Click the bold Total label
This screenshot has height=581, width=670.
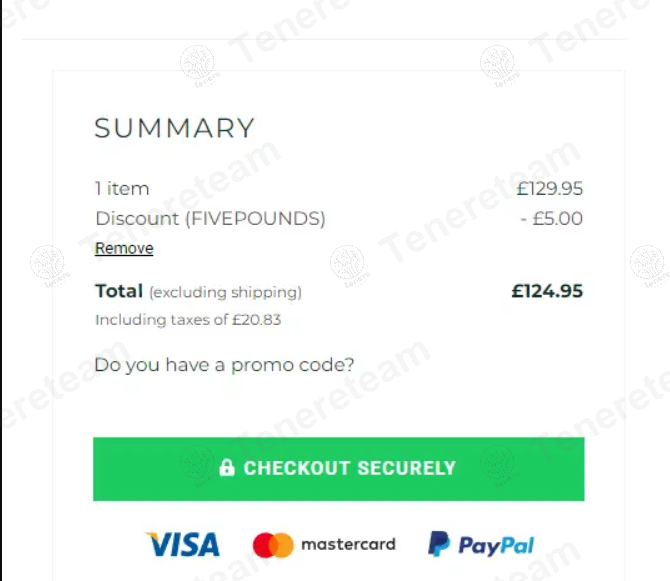119,291
